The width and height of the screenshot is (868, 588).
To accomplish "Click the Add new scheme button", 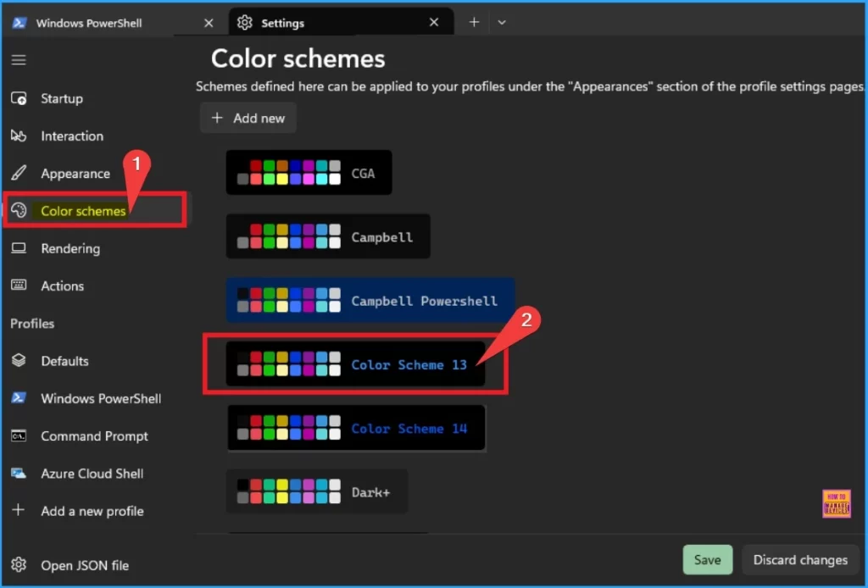I will tap(248, 118).
